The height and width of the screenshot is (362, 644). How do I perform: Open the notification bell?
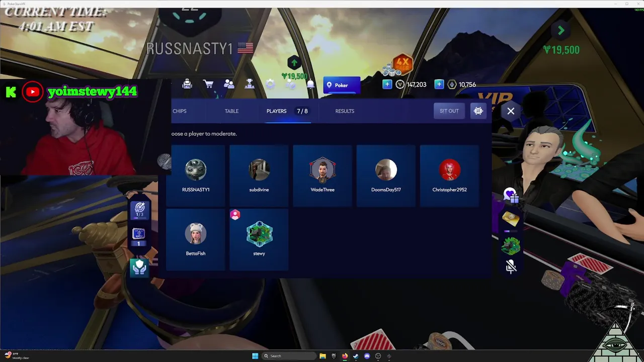tap(311, 84)
